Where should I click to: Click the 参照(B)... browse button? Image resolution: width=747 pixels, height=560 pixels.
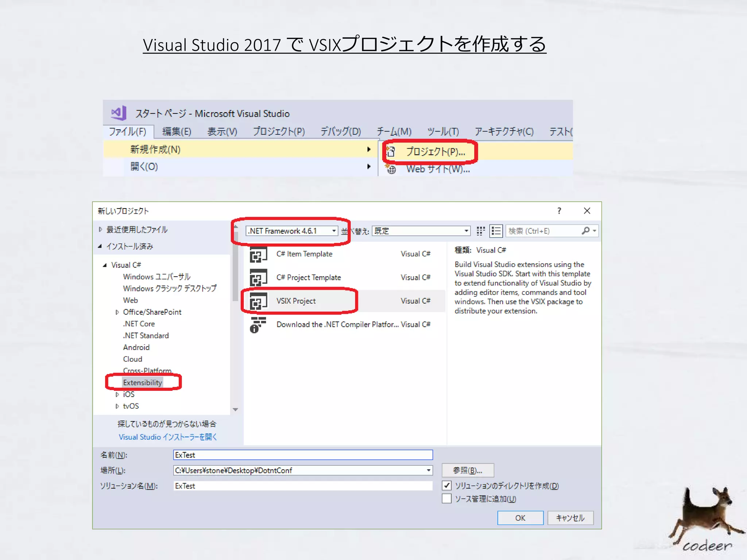[x=468, y=470]
